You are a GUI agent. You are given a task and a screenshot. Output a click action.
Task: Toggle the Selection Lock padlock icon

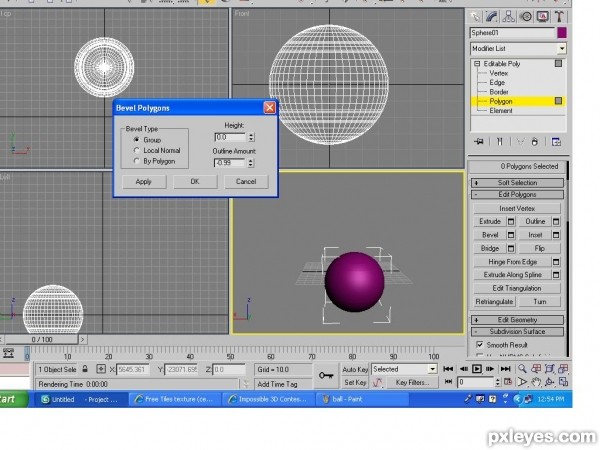pos(85,369)
